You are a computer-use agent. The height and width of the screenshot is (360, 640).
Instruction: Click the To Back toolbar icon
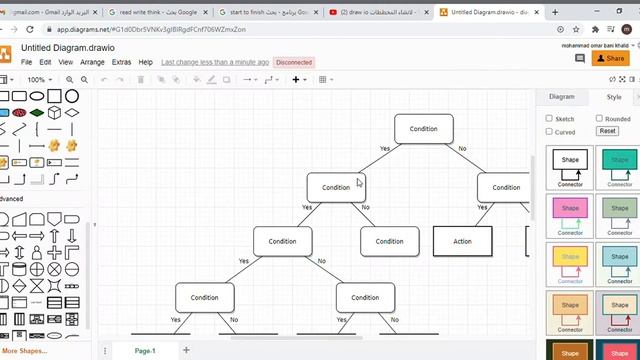(x=176, y=80)
